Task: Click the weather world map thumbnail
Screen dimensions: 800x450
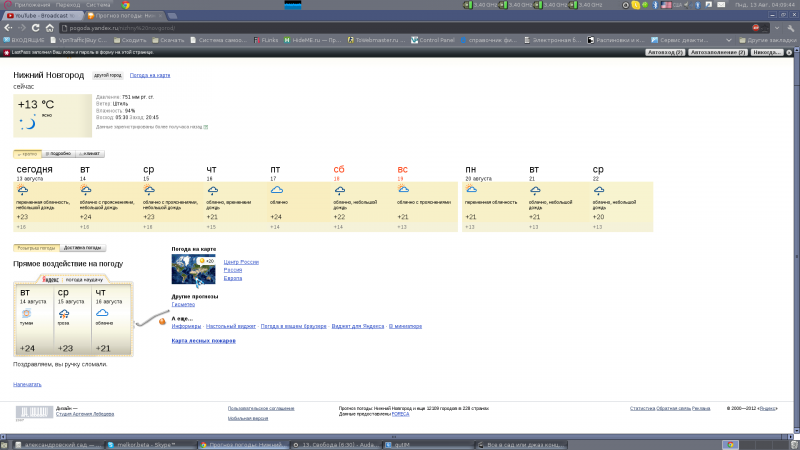Action: (x=193, y=268)
